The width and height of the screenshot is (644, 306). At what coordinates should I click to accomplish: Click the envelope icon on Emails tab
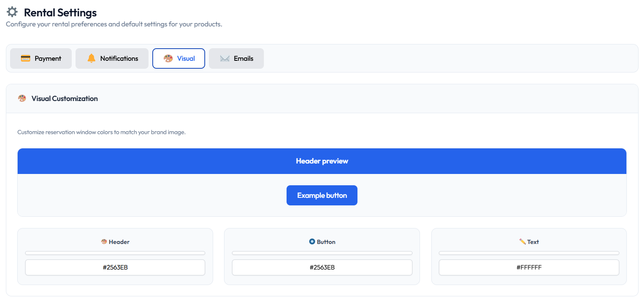pyautogui.click(x=225, y=58)
